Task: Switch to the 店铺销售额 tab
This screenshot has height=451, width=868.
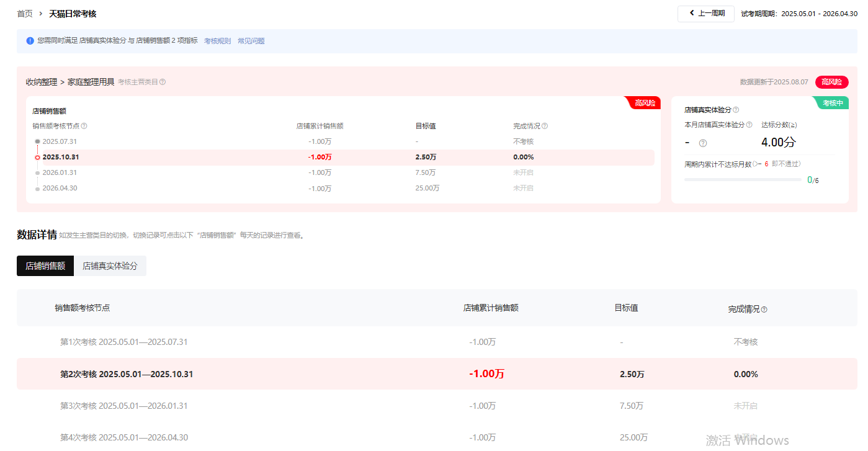Action: pyautogui.click(x=45, y=266)
